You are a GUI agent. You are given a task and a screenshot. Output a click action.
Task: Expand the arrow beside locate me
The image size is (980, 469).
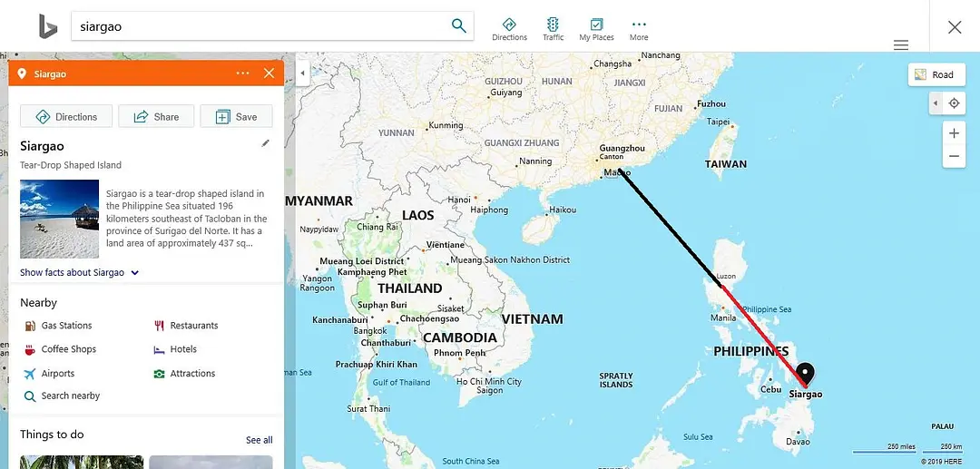point(936,103)
